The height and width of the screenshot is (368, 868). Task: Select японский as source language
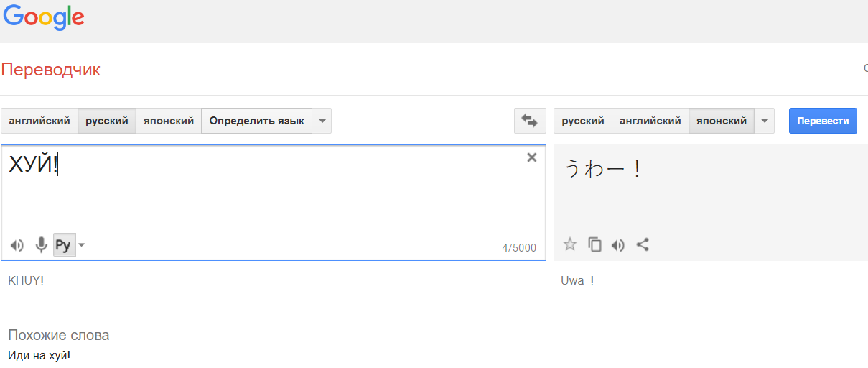[x=169, y=121]
